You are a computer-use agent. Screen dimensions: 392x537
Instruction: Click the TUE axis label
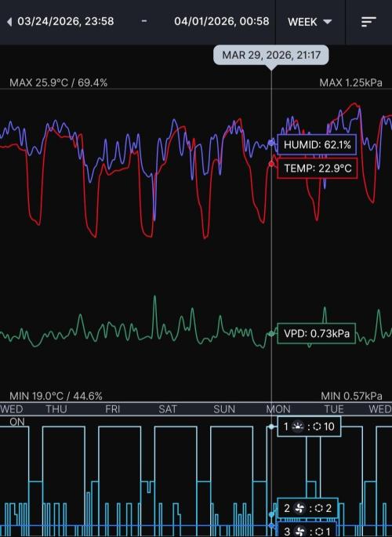334,409
